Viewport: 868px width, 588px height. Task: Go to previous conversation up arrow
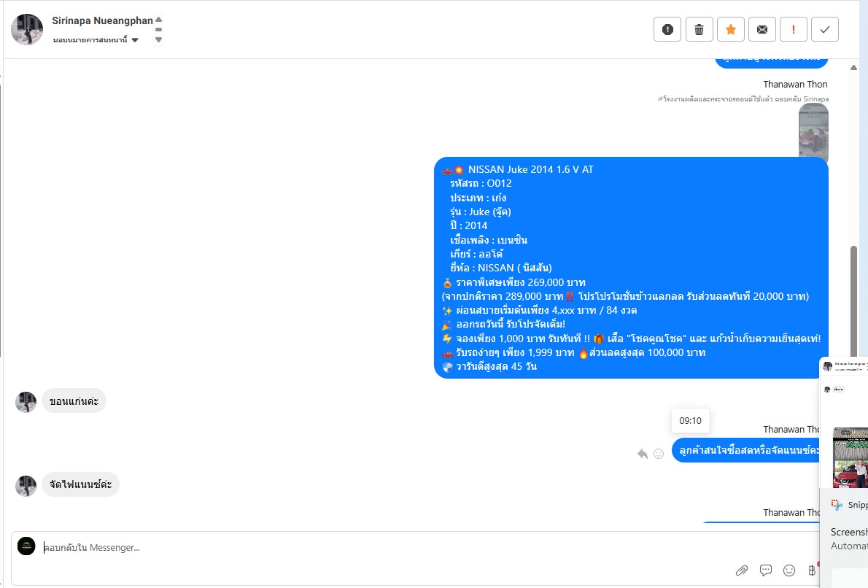click(159, 20)
